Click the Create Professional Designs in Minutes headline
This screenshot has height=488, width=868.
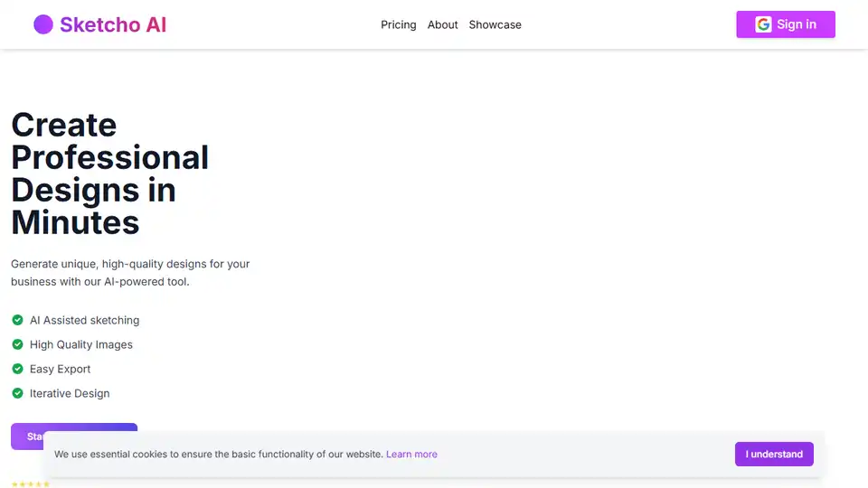(109, 173)
